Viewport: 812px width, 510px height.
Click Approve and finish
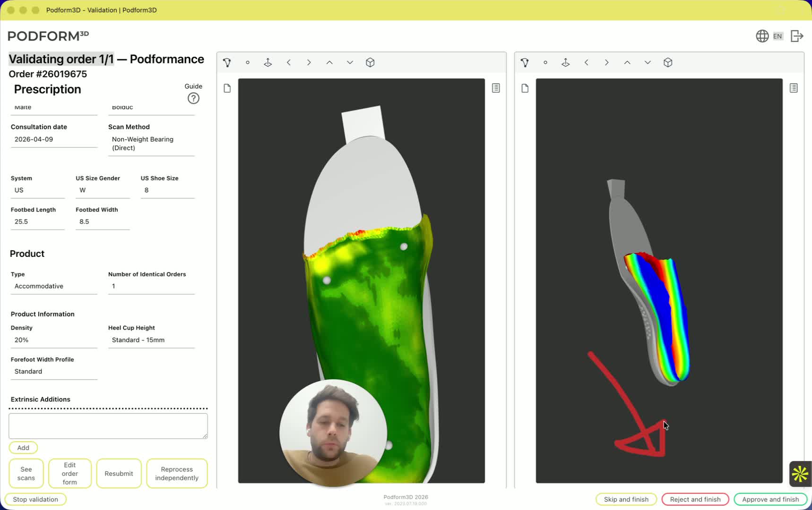(770, 499)
